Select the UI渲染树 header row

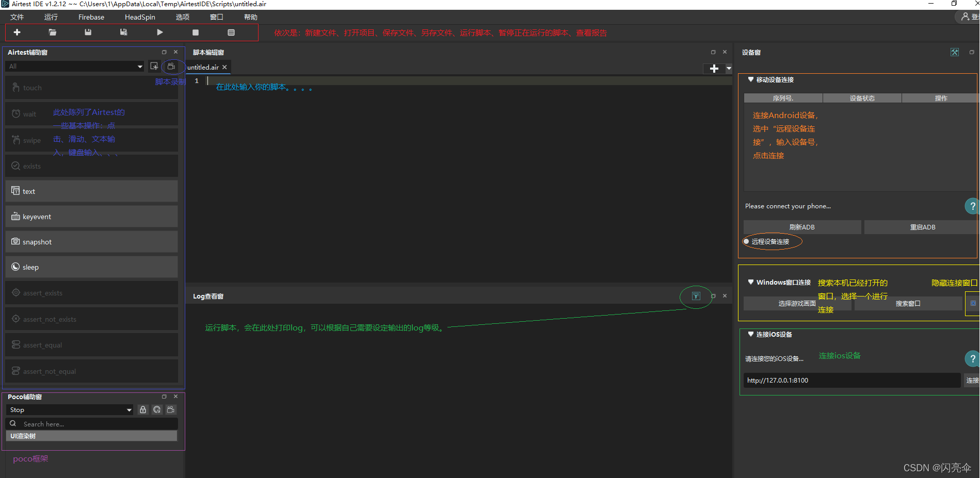pyautogui.click(x=91, y=436)
